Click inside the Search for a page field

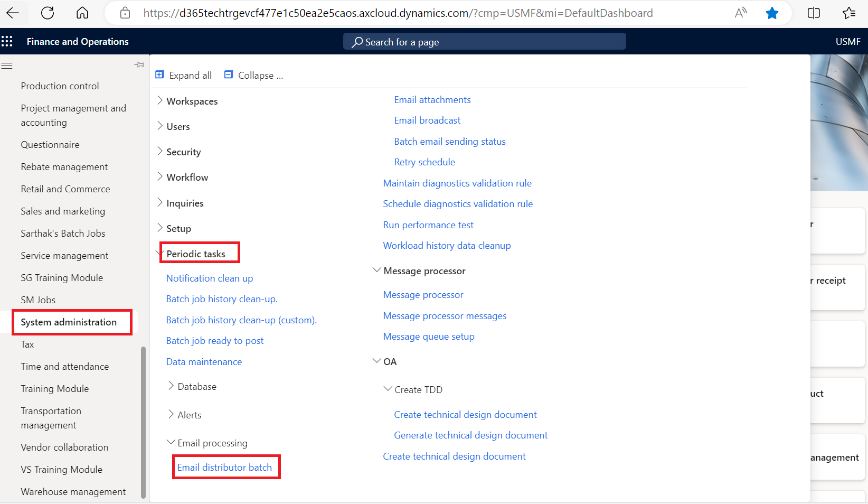coord(484,41)
